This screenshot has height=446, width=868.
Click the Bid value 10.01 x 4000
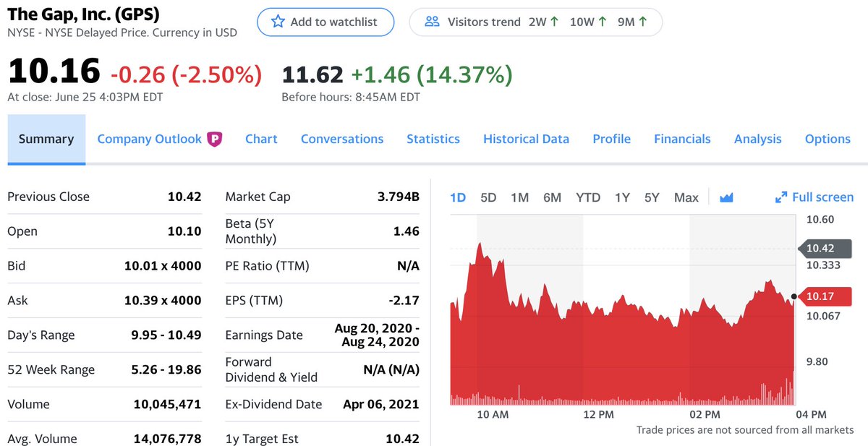(x=163, y=266)
